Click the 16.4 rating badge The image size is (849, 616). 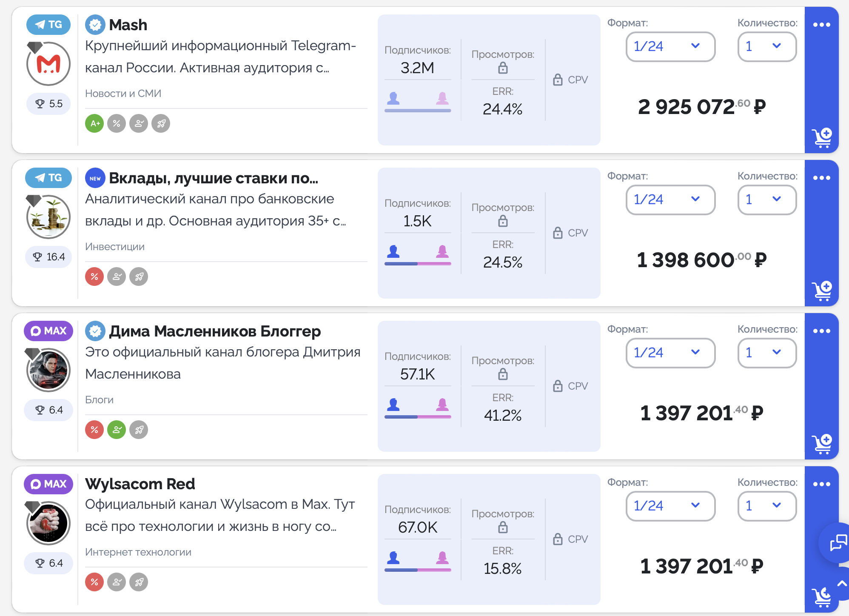click(x=49, y=257)
